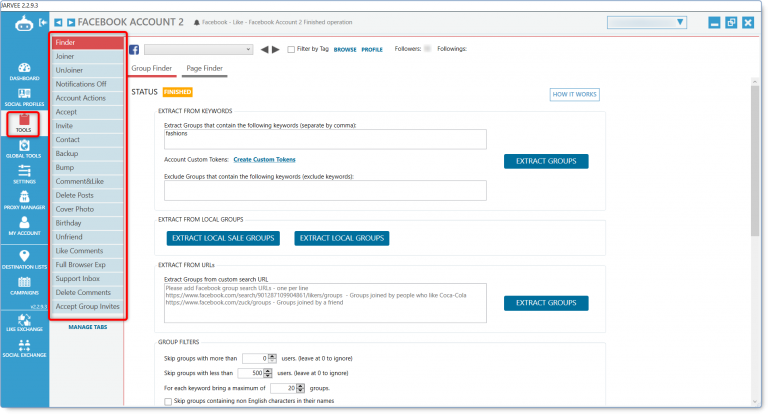This screenshot has width=768, height=414.
Task: Go to Social Profiles in the sidebar
Action: pos(24,96)
